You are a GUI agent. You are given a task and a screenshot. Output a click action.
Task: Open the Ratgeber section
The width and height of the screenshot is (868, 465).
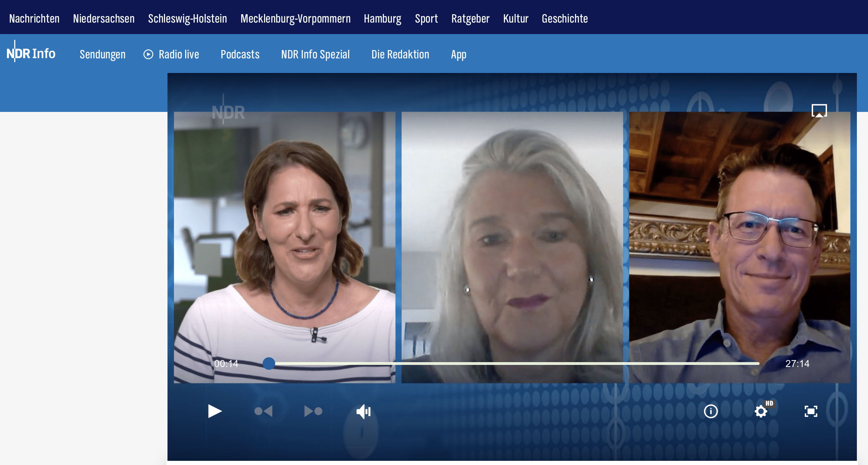pos(470,18)
